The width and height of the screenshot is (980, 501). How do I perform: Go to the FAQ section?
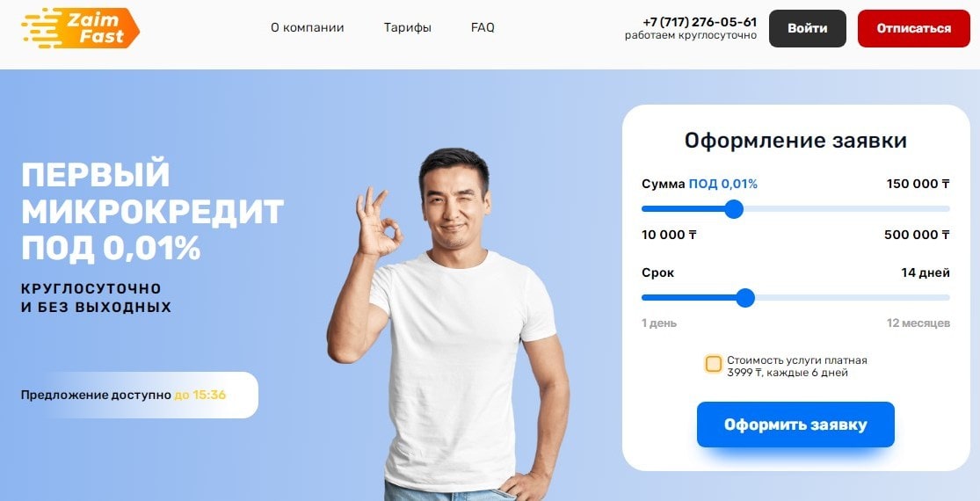click(483, 27)
